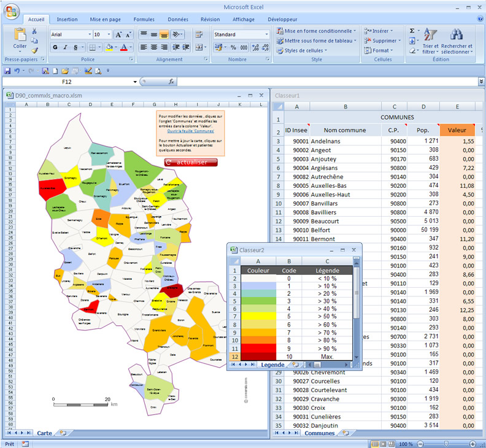Click the blue help question mark icon

(480, 19)
